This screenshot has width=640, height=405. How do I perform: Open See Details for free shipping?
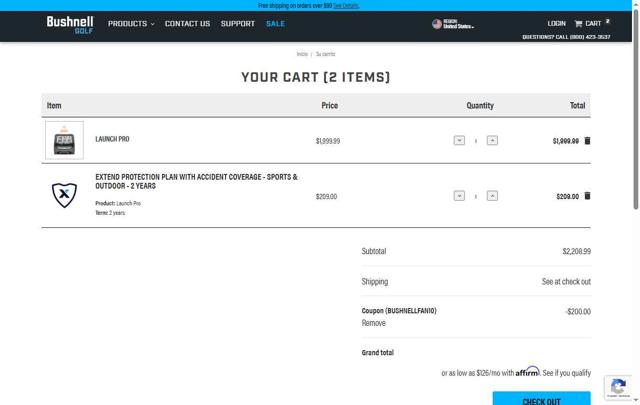[346, 5]
